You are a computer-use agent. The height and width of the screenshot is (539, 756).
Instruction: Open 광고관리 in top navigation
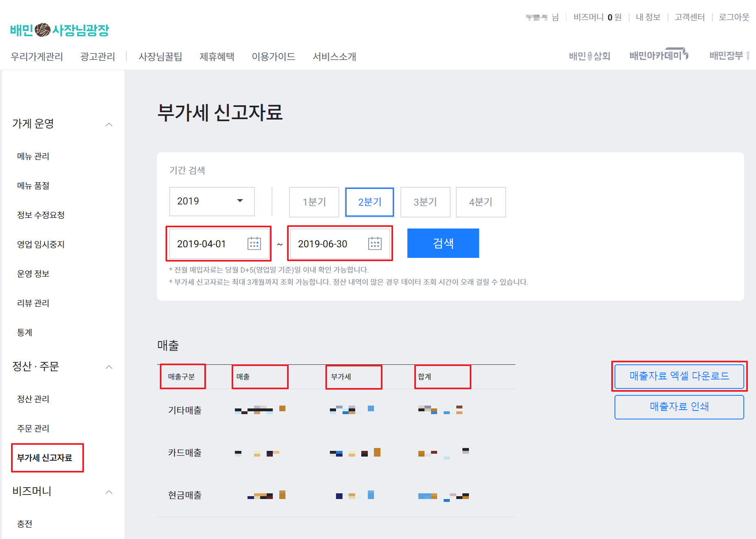tap(98, 57)
